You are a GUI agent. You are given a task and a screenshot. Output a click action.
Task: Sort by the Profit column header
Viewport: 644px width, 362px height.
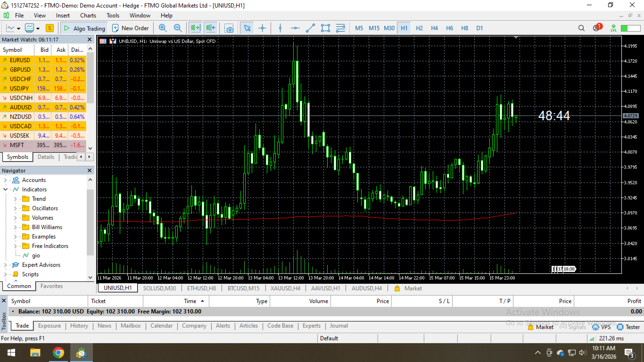[608, 301]
